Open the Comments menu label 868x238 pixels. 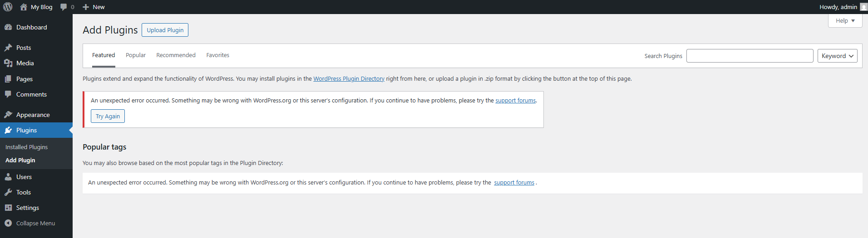point(31,94)
